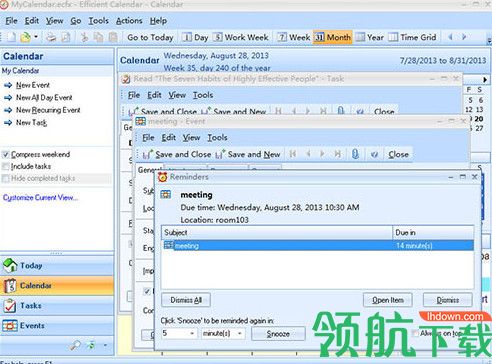
Task: Open snooze number dropdown showing 5
Action: [192, 333]
